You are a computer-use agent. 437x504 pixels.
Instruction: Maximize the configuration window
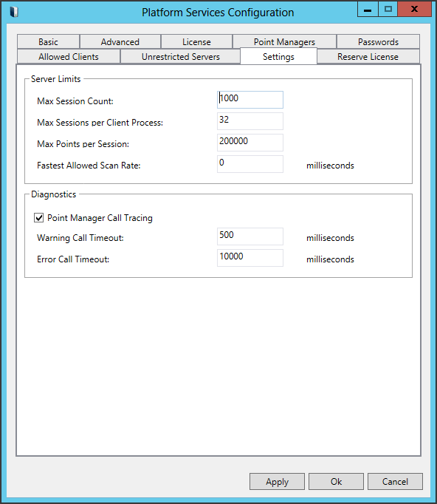[x=388, y=10]
